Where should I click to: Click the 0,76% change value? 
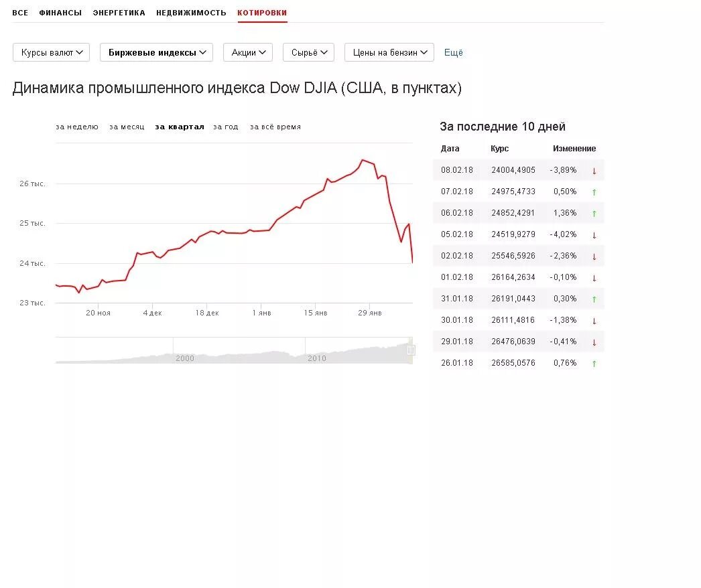[565, 363]
